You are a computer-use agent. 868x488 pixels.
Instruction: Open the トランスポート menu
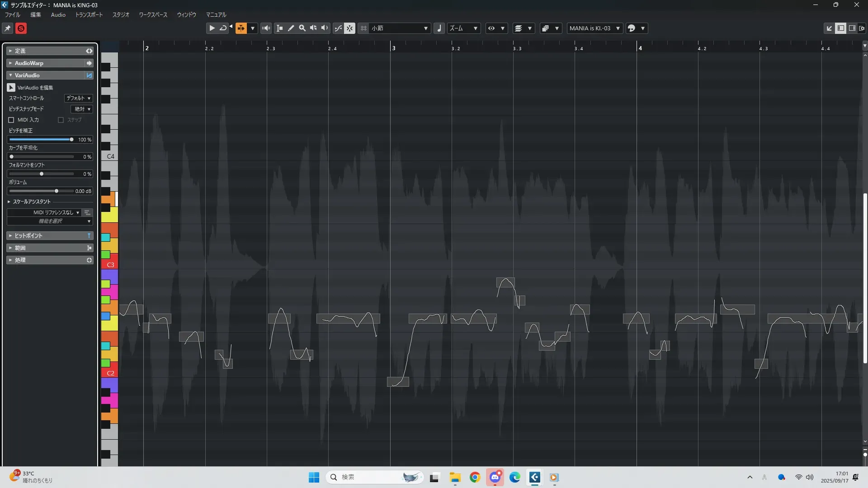89,15
